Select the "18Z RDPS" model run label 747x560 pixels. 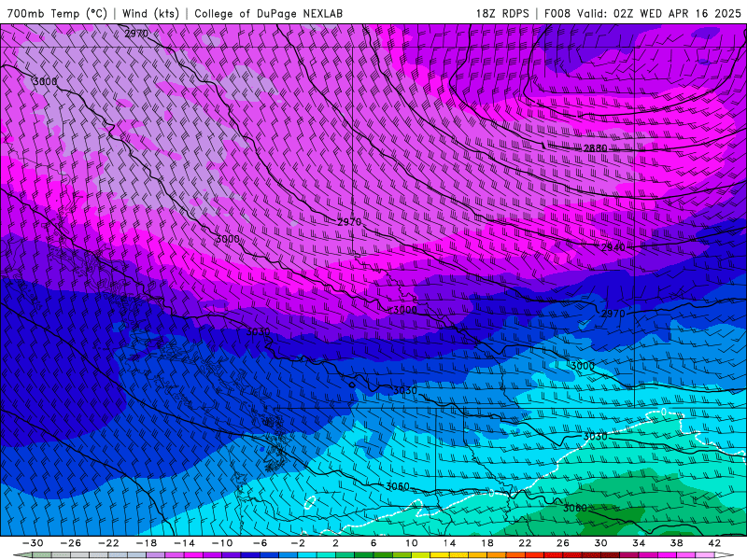click(x=502, y=13)
